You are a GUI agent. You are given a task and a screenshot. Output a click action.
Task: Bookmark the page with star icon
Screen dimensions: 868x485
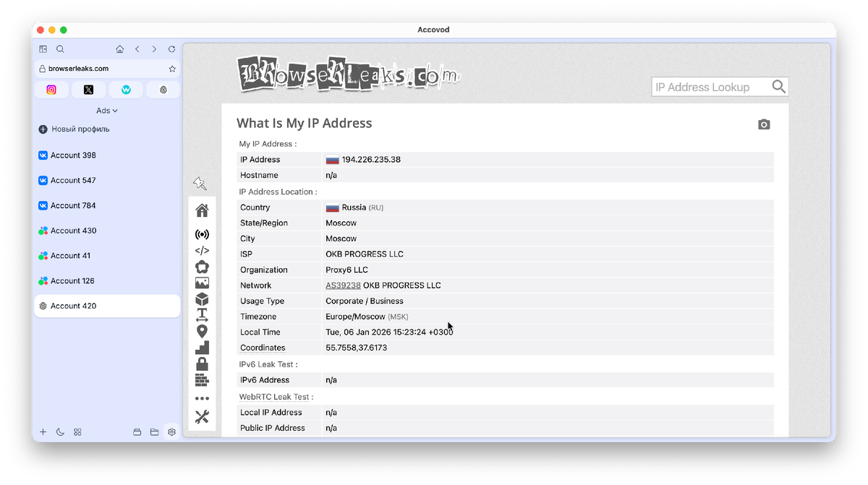click(x=172, y=69)
